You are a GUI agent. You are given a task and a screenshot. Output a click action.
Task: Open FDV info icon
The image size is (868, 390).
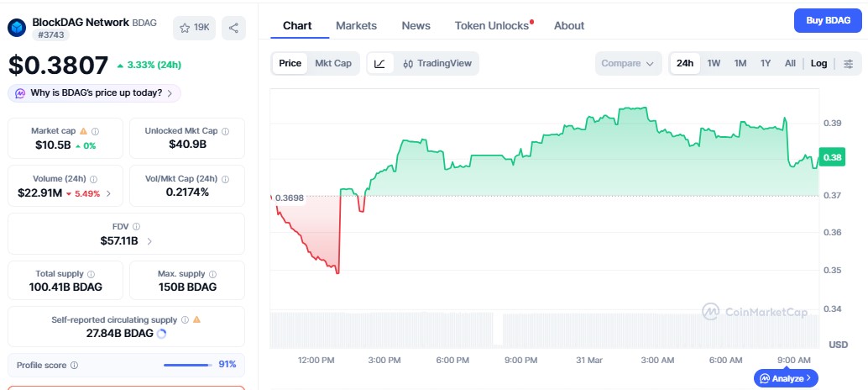pyautogui.click(x=136, y=227)
